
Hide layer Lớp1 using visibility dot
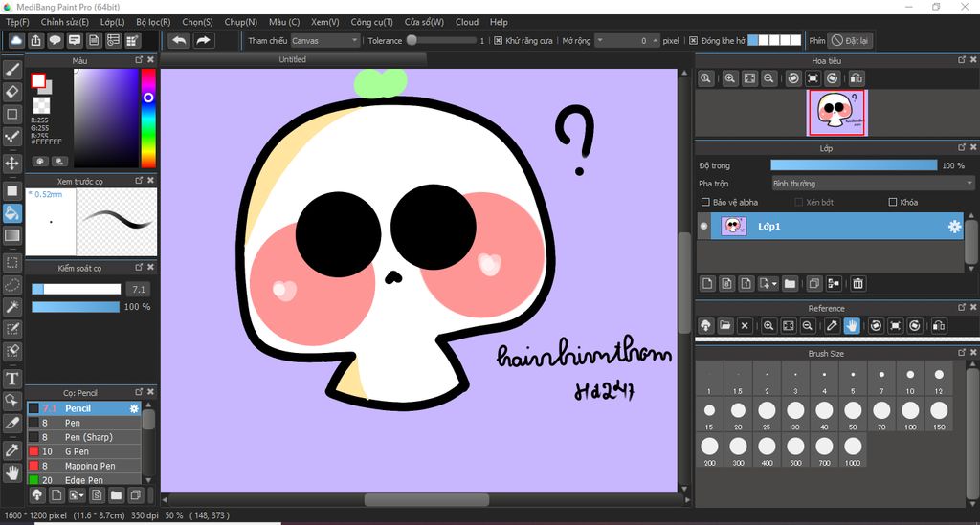[x=704, y=227]
